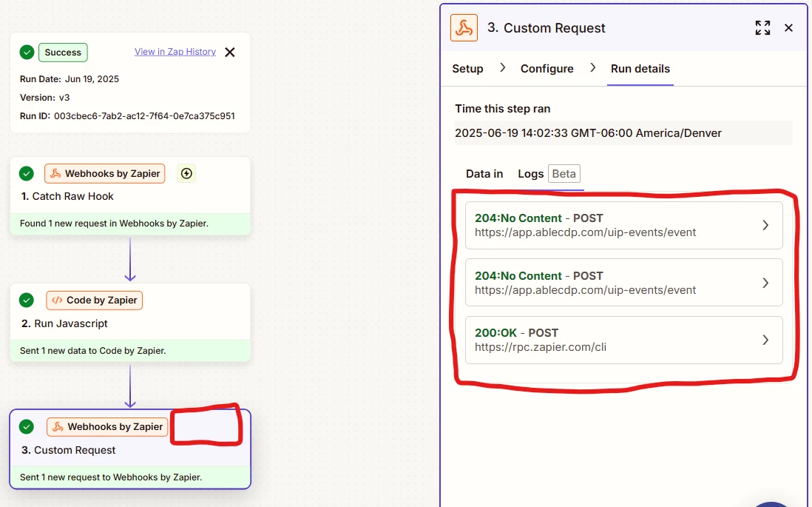The height and width of the screenshot is (507, 812).
Task: Click the 'Time this step ran' label
Action: coord(502,109)
